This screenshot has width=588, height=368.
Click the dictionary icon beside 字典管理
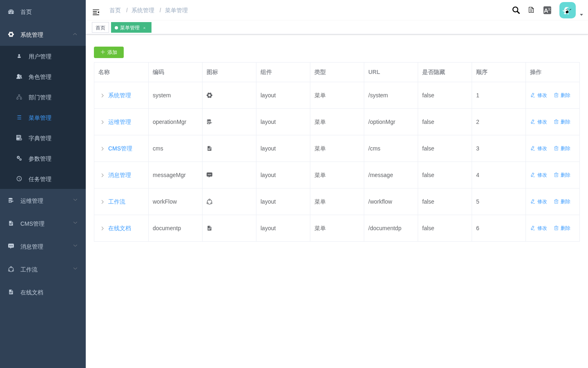19,138
